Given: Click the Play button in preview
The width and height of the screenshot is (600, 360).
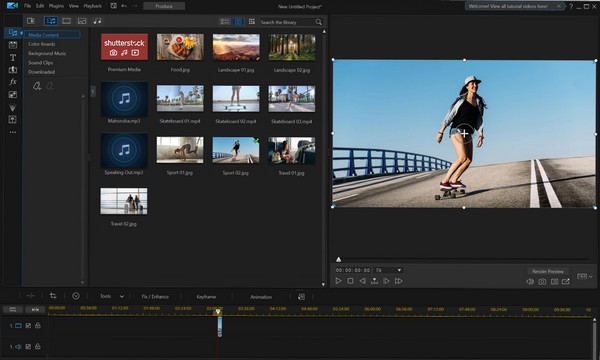Looking at the screenshot, I should coord(338,281).
